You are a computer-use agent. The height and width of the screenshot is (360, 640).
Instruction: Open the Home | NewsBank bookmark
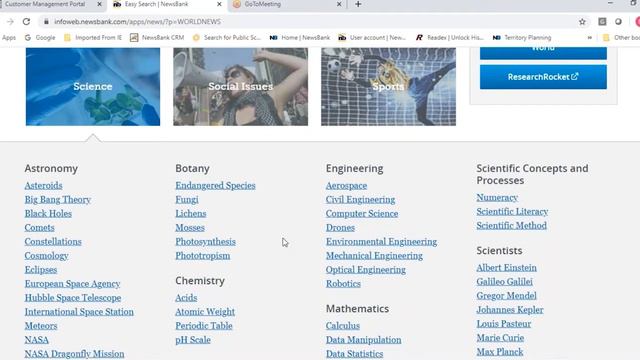pyautogui.click(x=300, y=38)
